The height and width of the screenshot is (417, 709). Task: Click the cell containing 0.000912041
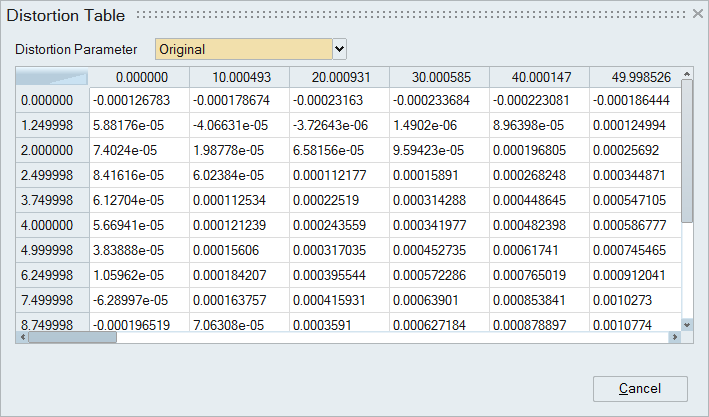[x=634, y=274]
